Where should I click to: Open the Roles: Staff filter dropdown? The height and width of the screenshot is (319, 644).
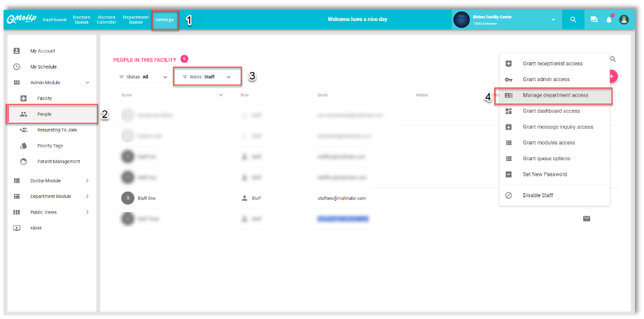click(207, 77)
